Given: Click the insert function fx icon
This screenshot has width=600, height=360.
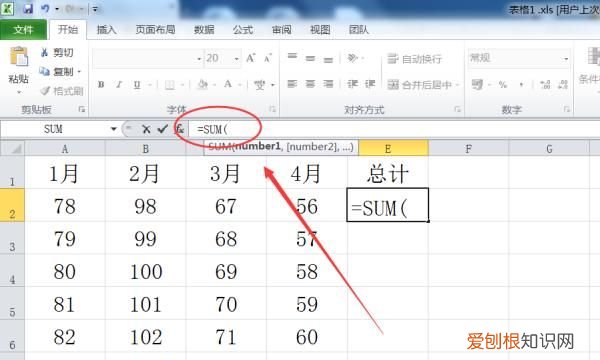Looking at the screenshot, I should 179,129.
